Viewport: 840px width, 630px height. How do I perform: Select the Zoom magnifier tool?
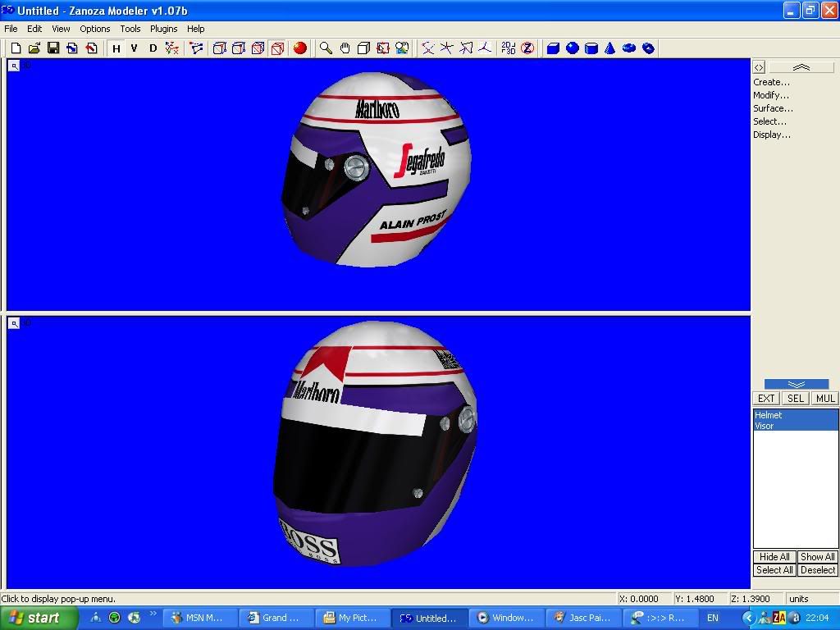click(x=324, y=48)
